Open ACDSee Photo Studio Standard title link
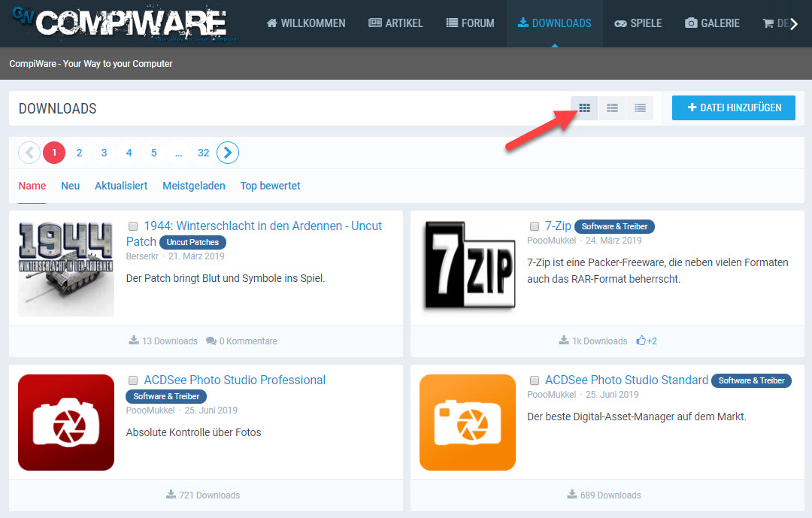812x518 pixels. click(626, 380)
